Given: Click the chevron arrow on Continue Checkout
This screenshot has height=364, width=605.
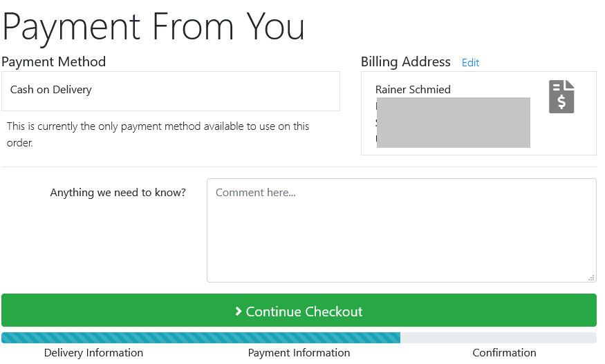Looking at the screenshot, I should click(x=238, y=312).
